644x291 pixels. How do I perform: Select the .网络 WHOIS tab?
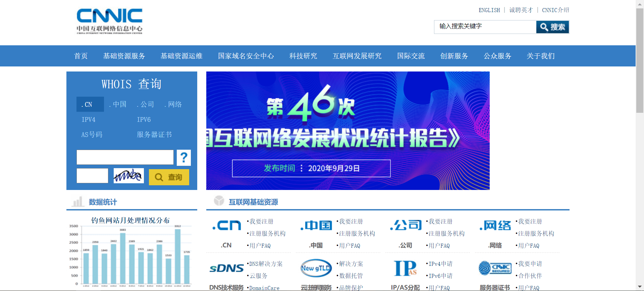[173, 104]
